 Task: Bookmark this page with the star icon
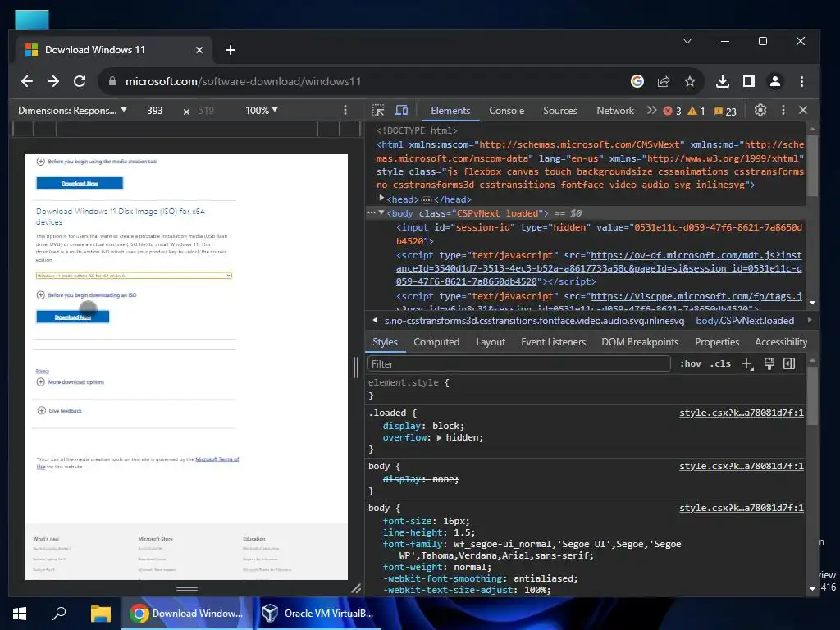(x=689, y=81)
